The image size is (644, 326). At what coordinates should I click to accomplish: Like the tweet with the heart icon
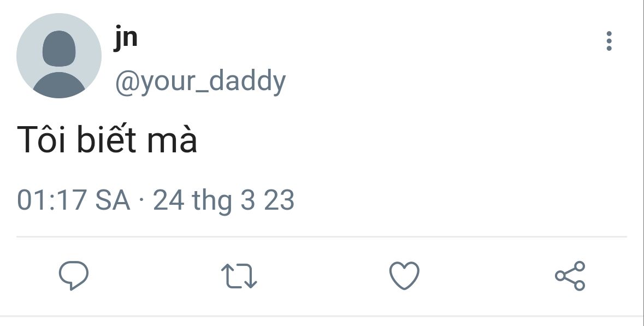click(404, 276)
